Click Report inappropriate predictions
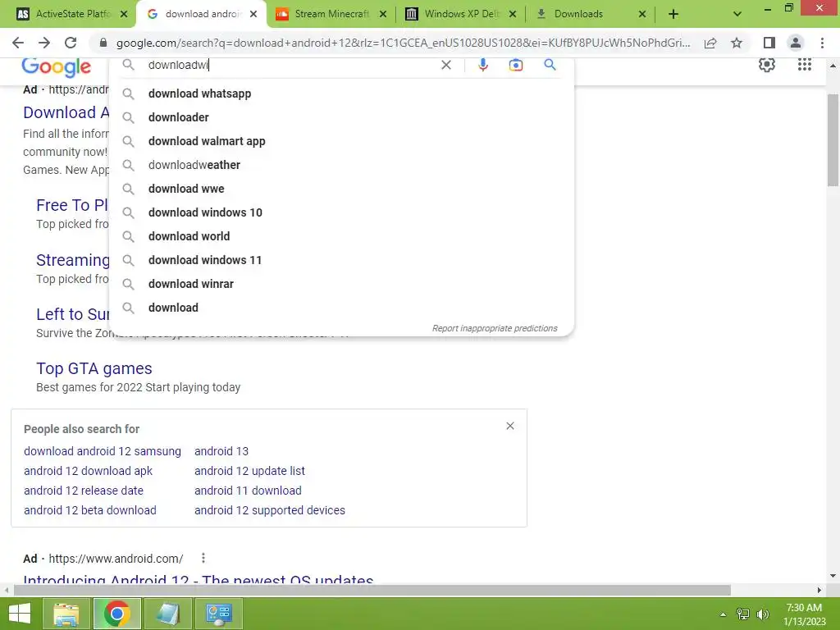Image resolution: width=840 pixels, height=630 pixels. tap(495, 328)
